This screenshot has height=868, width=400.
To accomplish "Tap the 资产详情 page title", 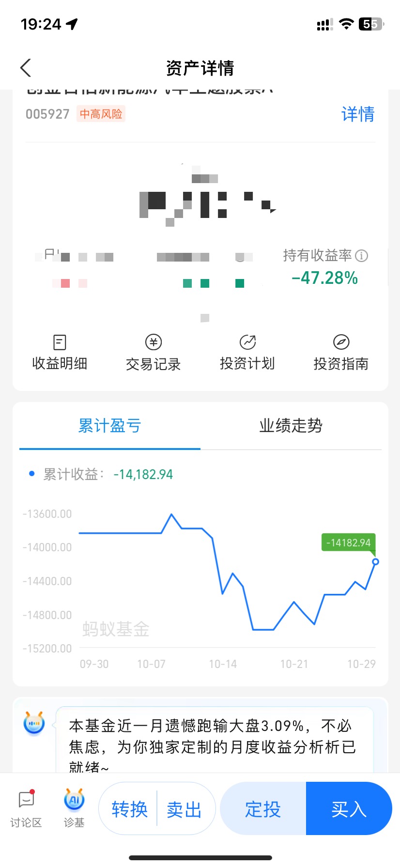I will click(200, 68).
